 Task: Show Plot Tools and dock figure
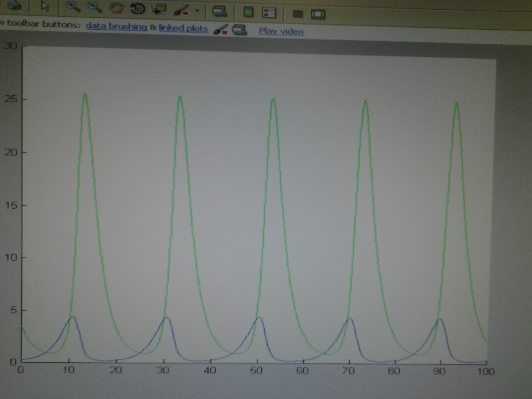318,14
